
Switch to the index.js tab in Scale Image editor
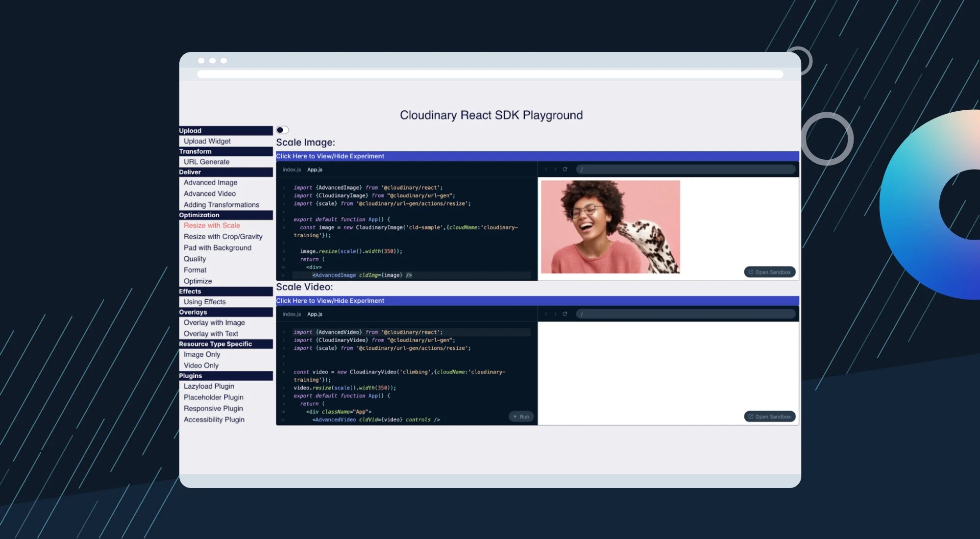(291, 169)
